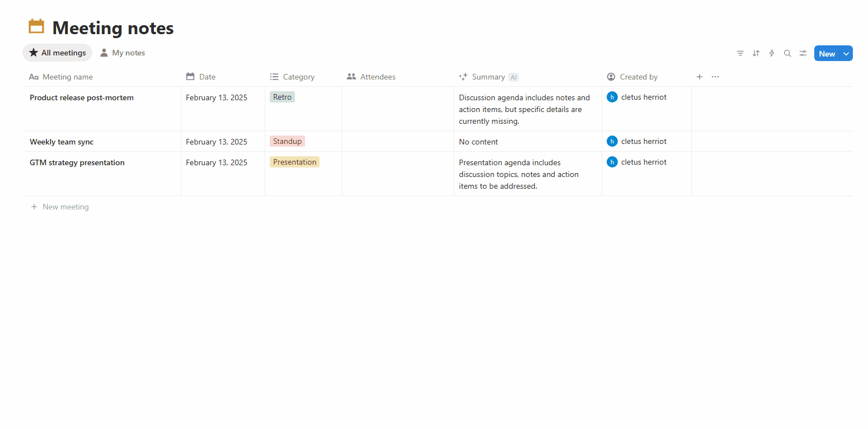This screenshot has width=868, height=429.
Task: Click the orange calendar page icon
Action: [36, 27]
